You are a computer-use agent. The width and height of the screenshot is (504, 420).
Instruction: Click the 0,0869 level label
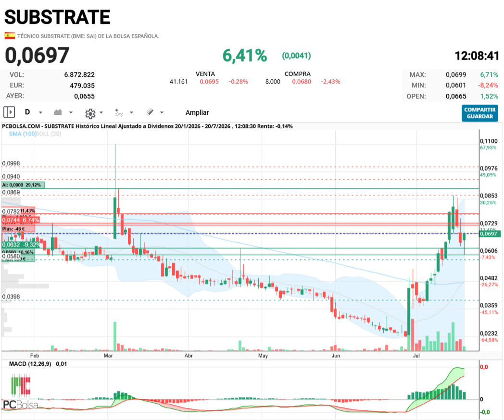(x=11, y=192)
